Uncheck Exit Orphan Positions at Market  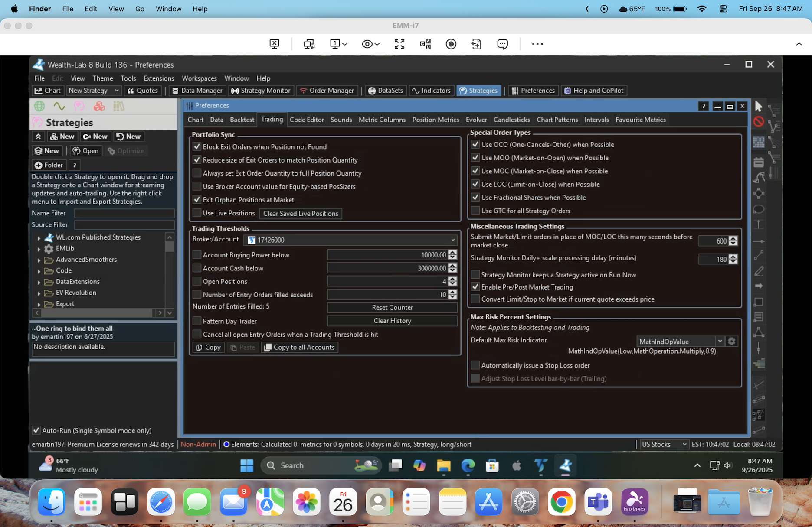pyautogui.click(x=197, y=200)
